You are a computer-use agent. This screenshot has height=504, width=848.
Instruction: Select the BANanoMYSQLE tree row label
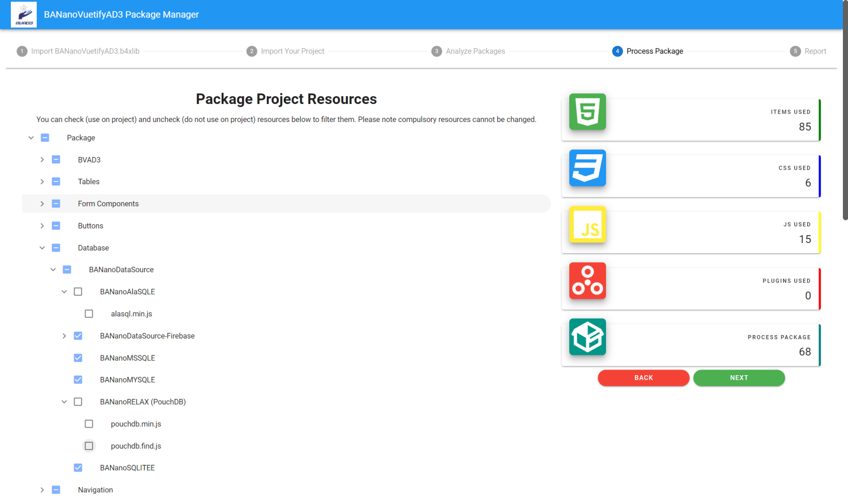127,380
